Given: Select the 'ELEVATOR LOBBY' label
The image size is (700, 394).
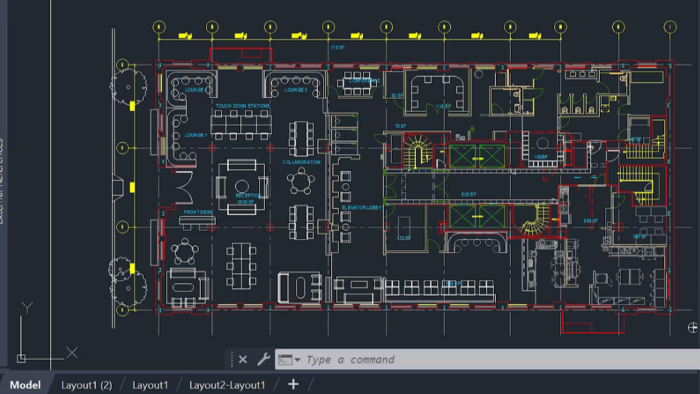Looking at the screenshot, I should pyautogui.click(x=362, y=207).
